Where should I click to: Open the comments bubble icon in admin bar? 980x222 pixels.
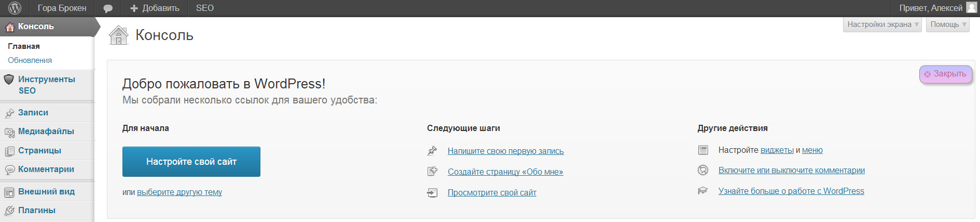click(108, 8)
